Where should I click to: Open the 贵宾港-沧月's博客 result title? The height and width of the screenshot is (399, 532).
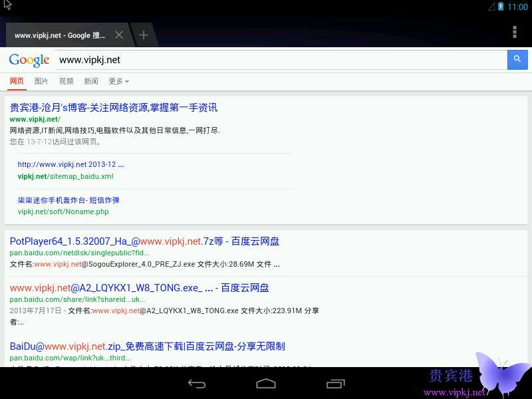(114, 108)
